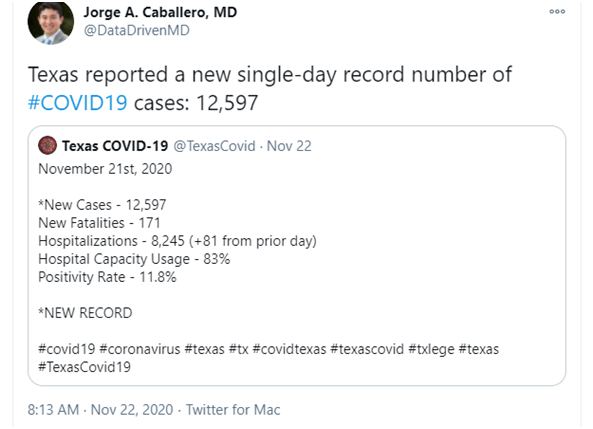The width and height of the screenshot is (593, 429).
Task: Open the Jorge A. Caballero, MD name link
Action: [x=160, y=12]
